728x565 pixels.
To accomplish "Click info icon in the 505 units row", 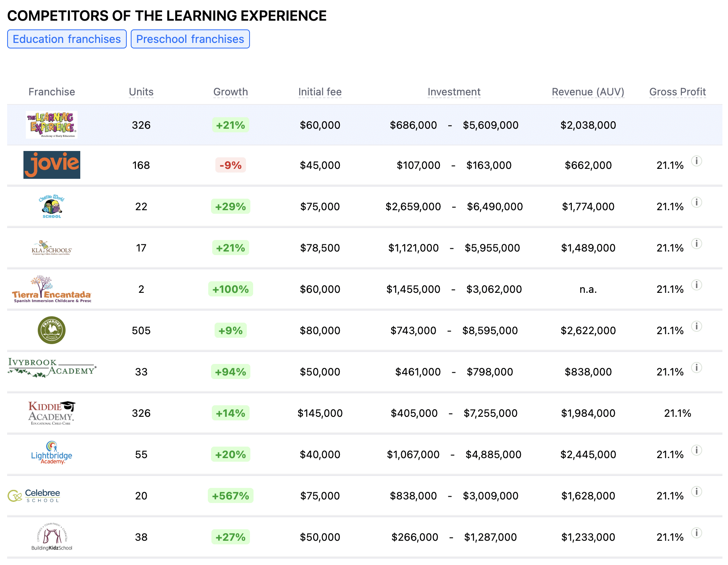I will [x=696, y=326].
